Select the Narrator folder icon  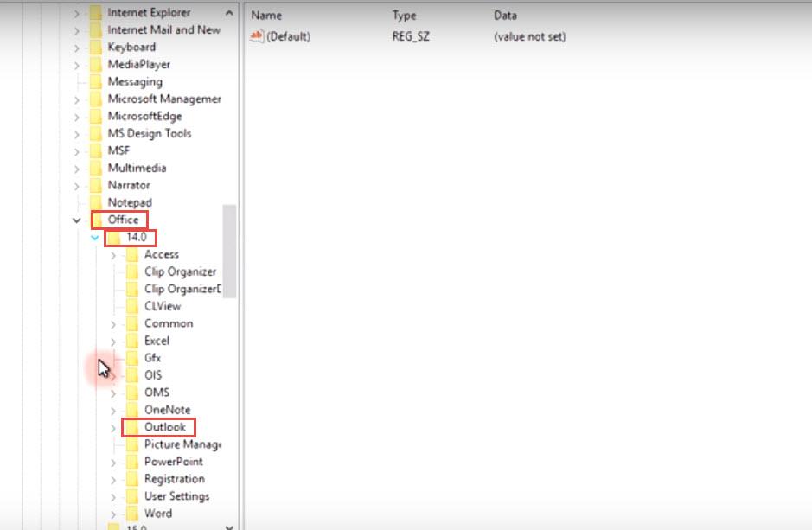click(x=96, y=185)
